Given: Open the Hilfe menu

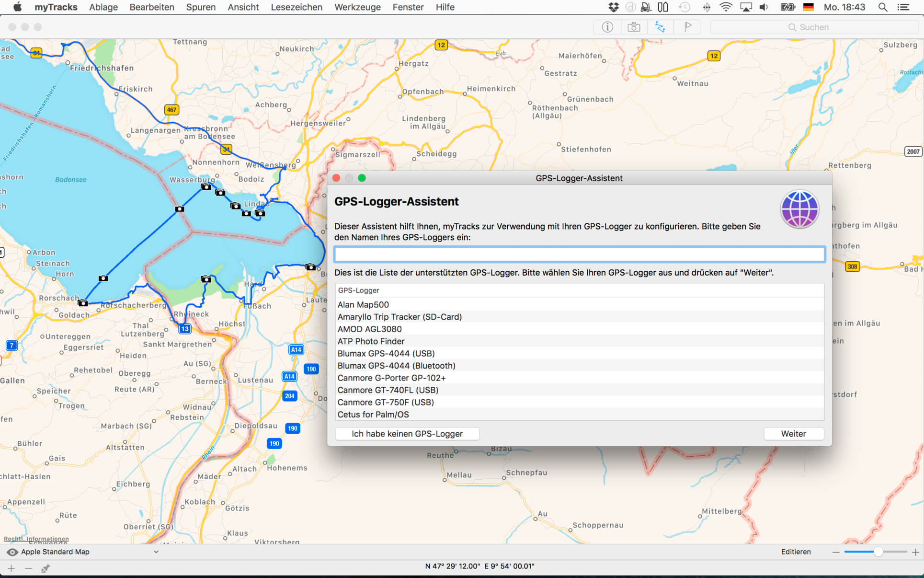Looking at the screenshot, I should click(445, 7).
